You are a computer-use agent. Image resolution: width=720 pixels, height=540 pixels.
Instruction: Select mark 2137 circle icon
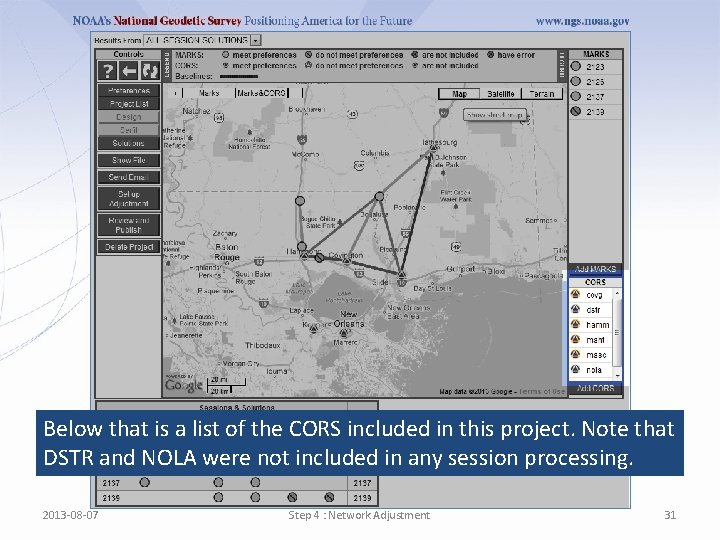pos(575,96)
